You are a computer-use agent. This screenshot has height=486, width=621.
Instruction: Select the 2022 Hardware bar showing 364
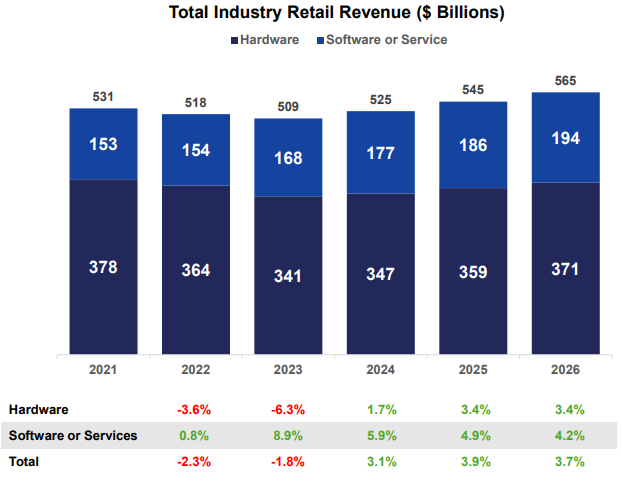coord(196,270)
